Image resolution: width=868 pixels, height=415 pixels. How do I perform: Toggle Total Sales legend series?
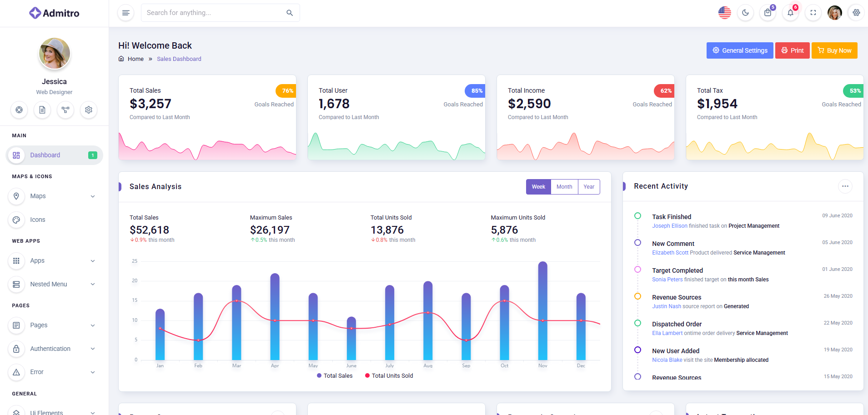point(335,376)
